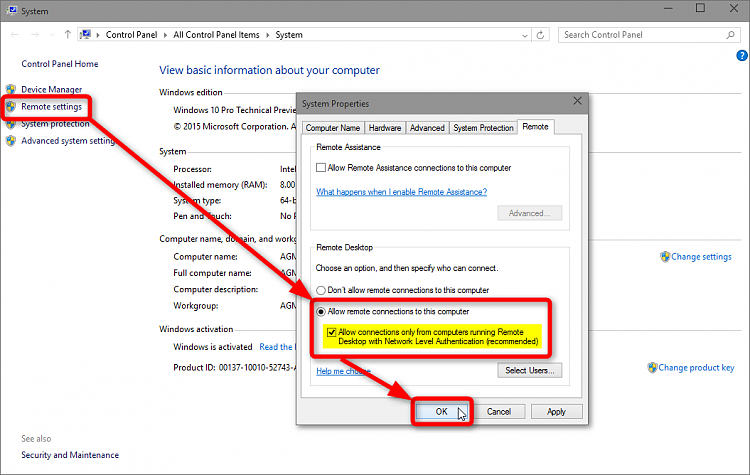Viewport: 750px width, 475px height.
Task: Close the System Properties dialog
Action: [577, 101]
